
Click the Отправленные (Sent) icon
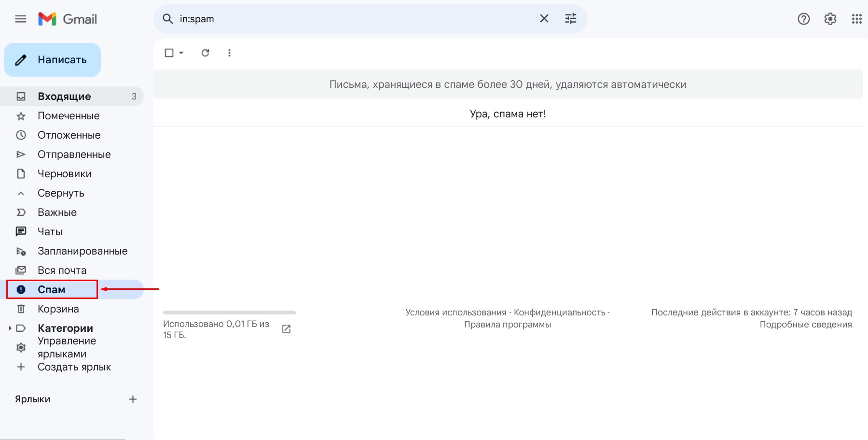tap(21, 154)
